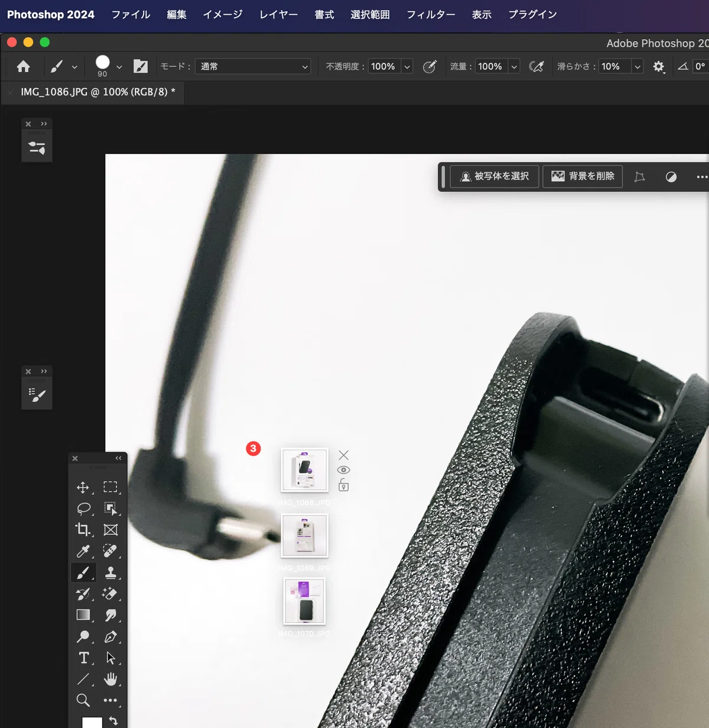Viewport: 709px width, 728px height.
Task: Open the collapsed Brush Settings panel icon
Action: (37, 395)
